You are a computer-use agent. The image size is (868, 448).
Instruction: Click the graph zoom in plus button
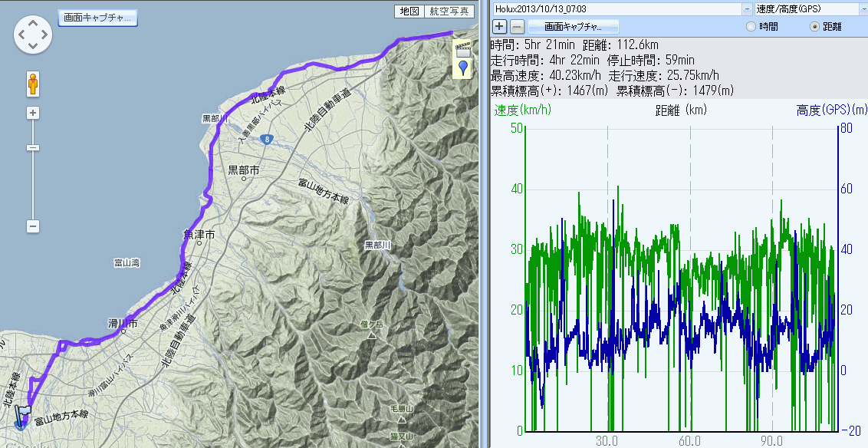click(499, 26)
